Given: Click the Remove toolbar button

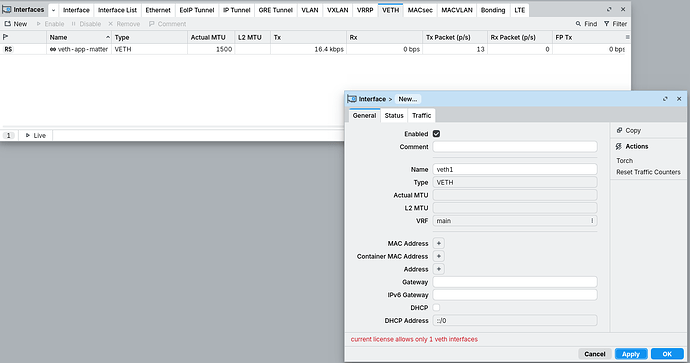Looking at the screenshot, I should coord(124,24).
